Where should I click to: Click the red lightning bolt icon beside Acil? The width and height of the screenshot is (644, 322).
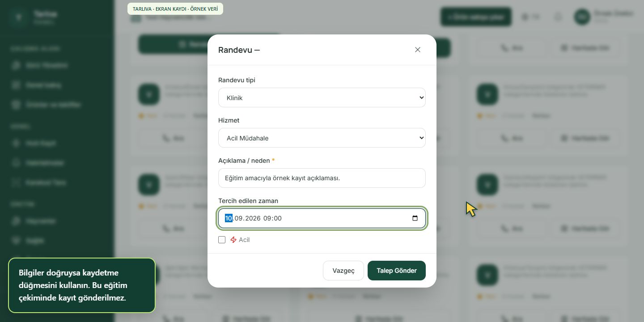pyautogui.click(x=233, y=240)
